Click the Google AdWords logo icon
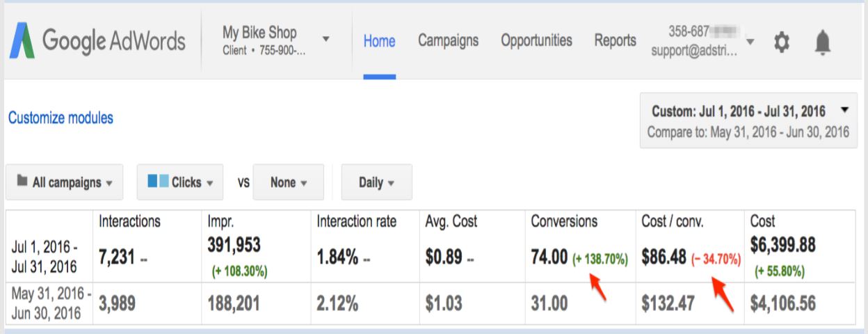 click(x=24, y=42)
